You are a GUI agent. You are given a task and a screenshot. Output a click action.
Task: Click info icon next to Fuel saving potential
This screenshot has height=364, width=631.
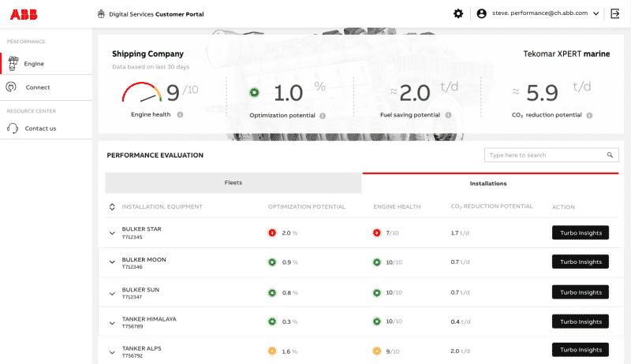(x=448, y=115)
